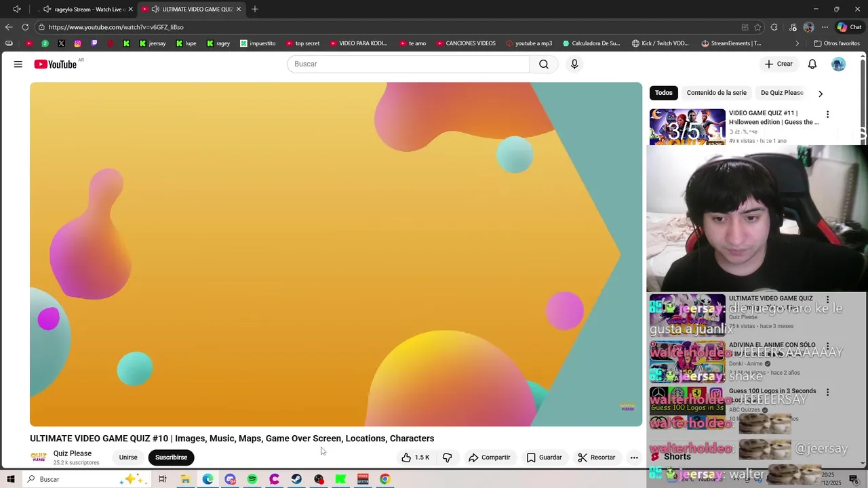The width and height of the screenshot is (868, 488).
Task: Clip the video with Recortar
Action: [597, 457]
